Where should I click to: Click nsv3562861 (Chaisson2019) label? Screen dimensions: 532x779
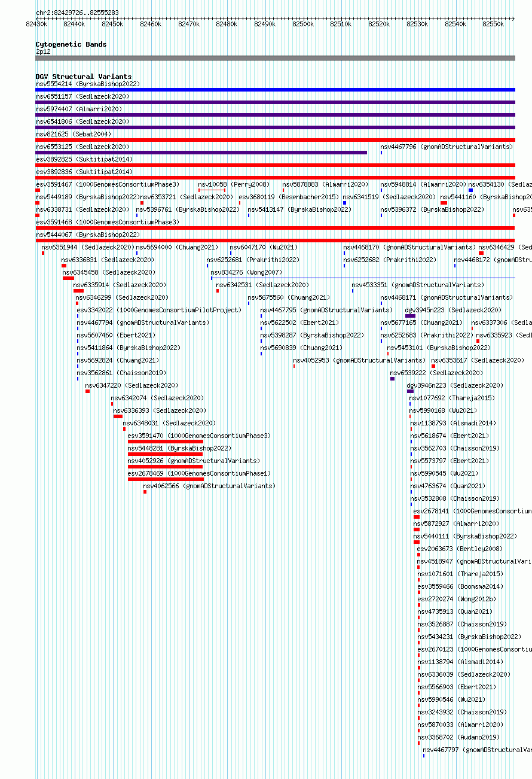[x=121, y=373]
